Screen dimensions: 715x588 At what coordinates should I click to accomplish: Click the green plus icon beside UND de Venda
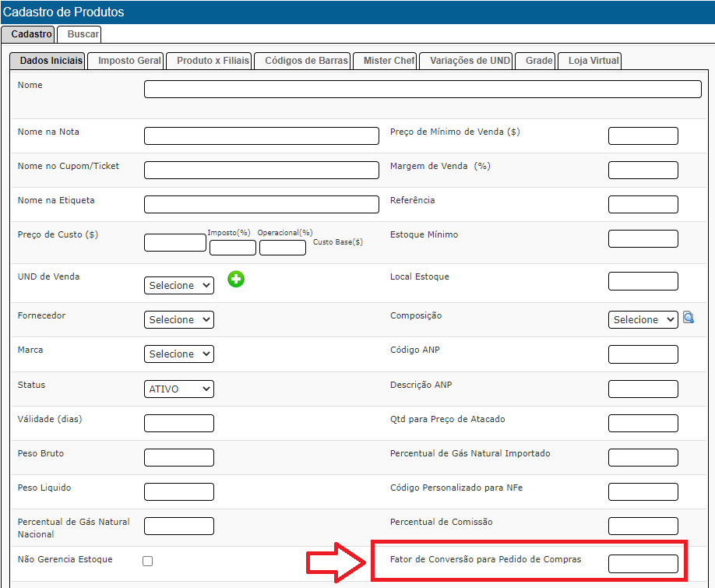tap(236, 279)
